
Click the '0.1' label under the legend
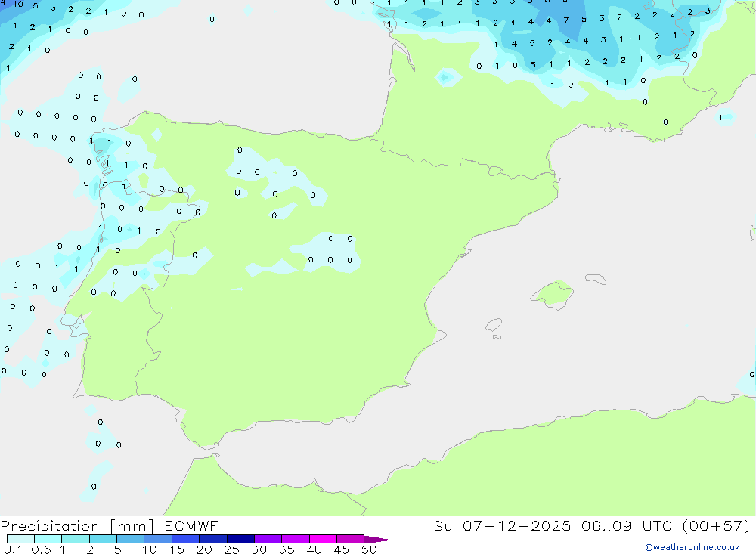(13, 549)
